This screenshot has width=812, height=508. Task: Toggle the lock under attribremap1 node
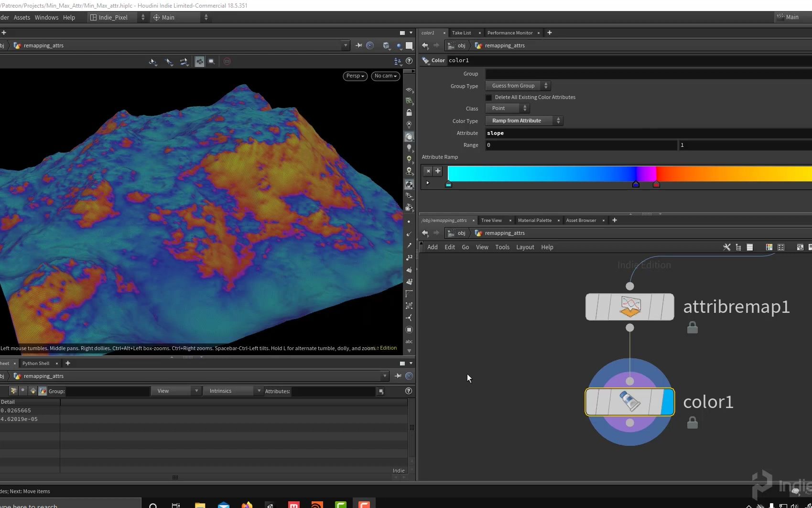pos(692,328)
